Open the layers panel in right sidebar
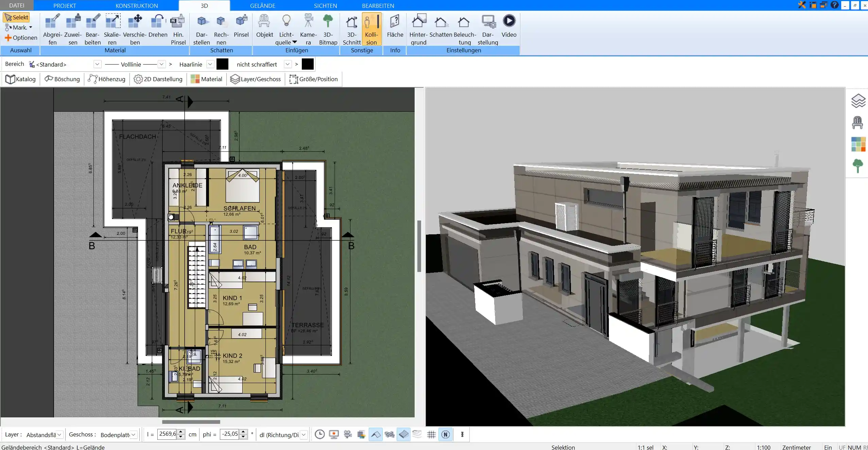This screenshot has height=450, width=868. [x=858, y=101]
